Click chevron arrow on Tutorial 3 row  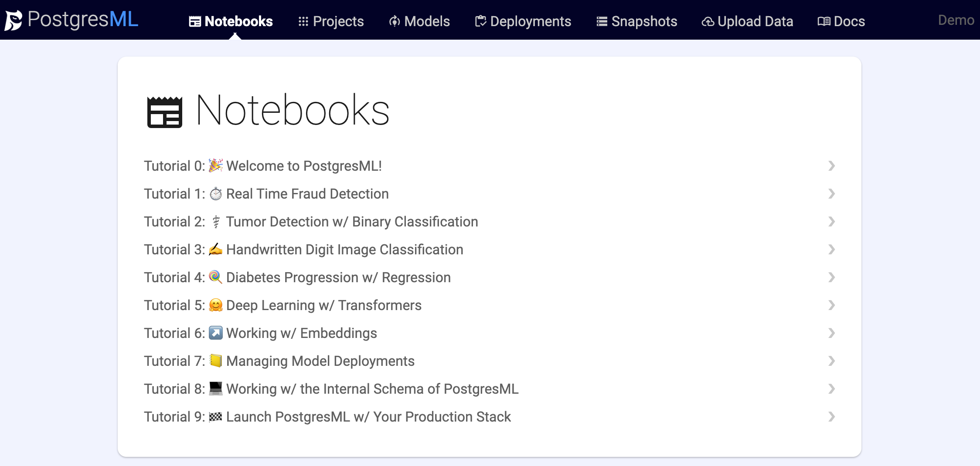pyautogui.click(x=831, y=250)
